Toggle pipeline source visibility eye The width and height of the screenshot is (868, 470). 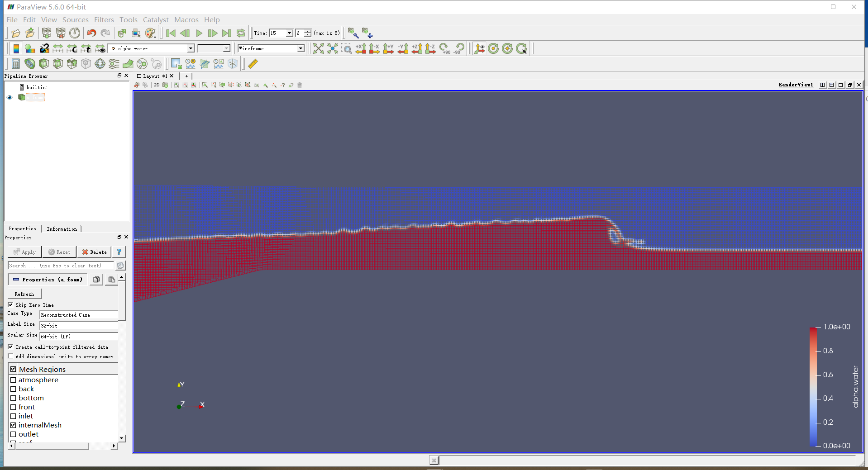tap(10, 97)
